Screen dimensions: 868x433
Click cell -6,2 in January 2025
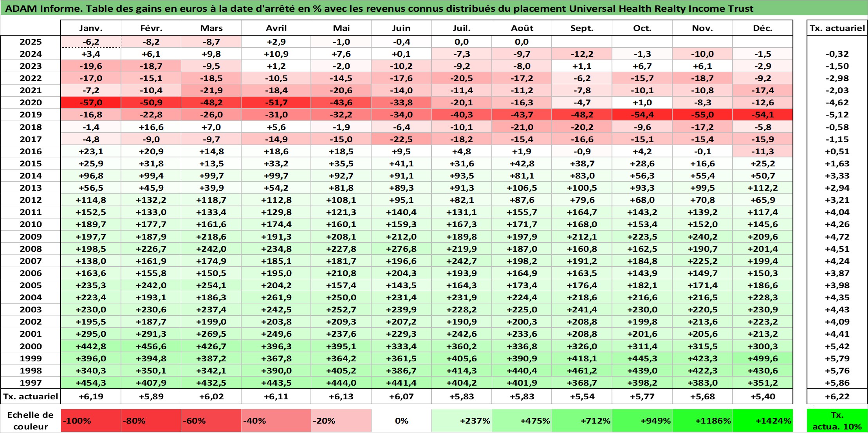pos(91,42)
